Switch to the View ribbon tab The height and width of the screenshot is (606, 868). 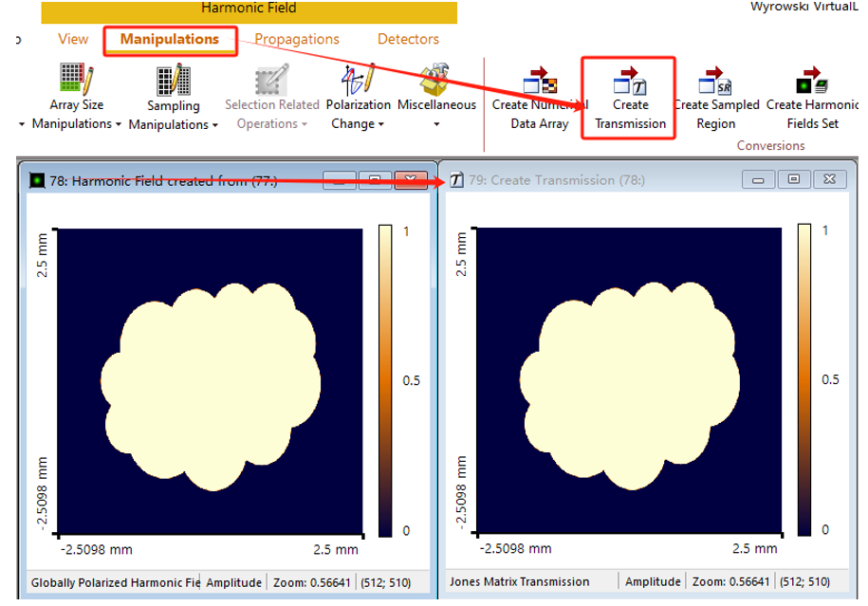73,39
